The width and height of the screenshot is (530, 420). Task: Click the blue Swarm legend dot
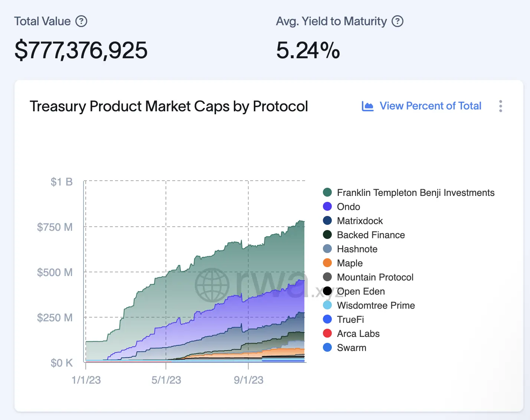327,347
